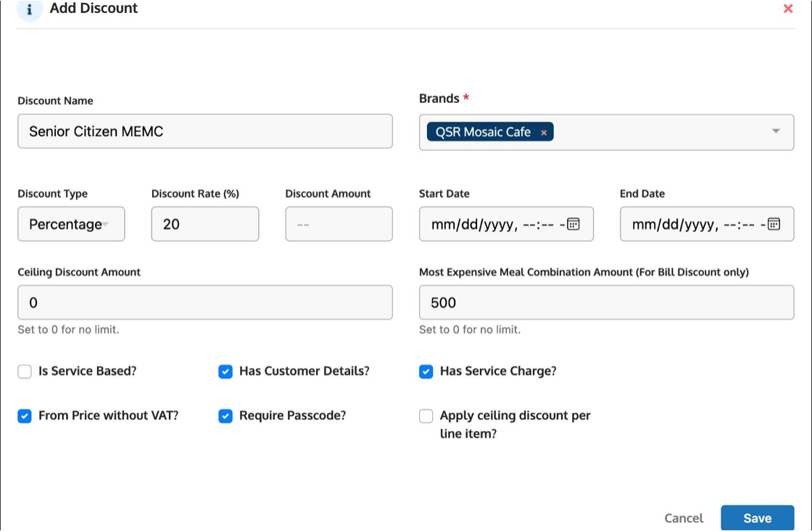The image size is (812, 531).
Task: Focus the Discount Name input field
Action: pos(205,131)
